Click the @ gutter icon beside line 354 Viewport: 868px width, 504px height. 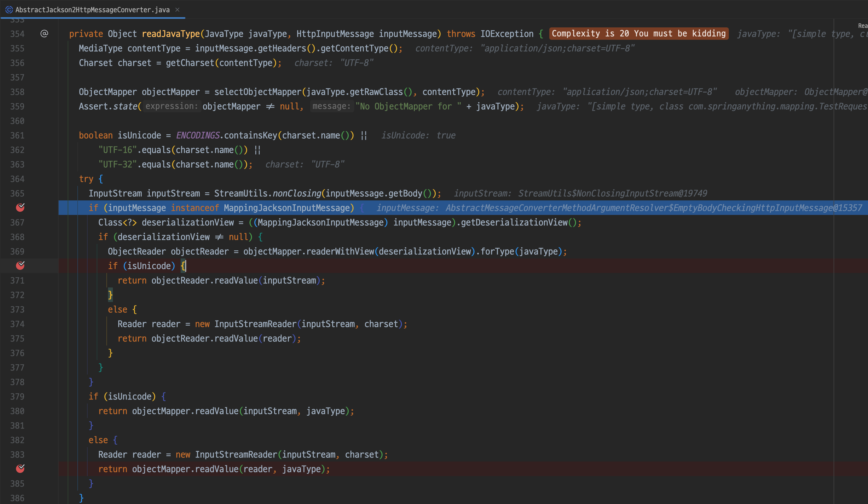click(44, 33)
